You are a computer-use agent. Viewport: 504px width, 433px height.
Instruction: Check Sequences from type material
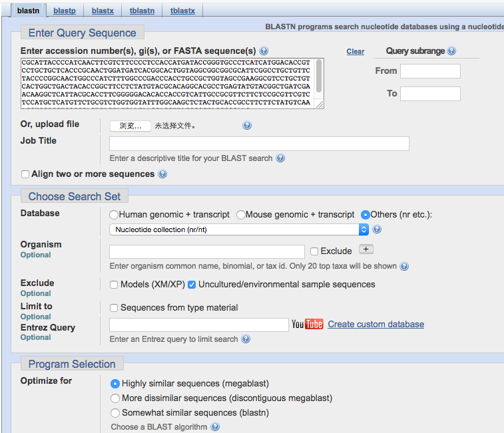pos(114,308)
